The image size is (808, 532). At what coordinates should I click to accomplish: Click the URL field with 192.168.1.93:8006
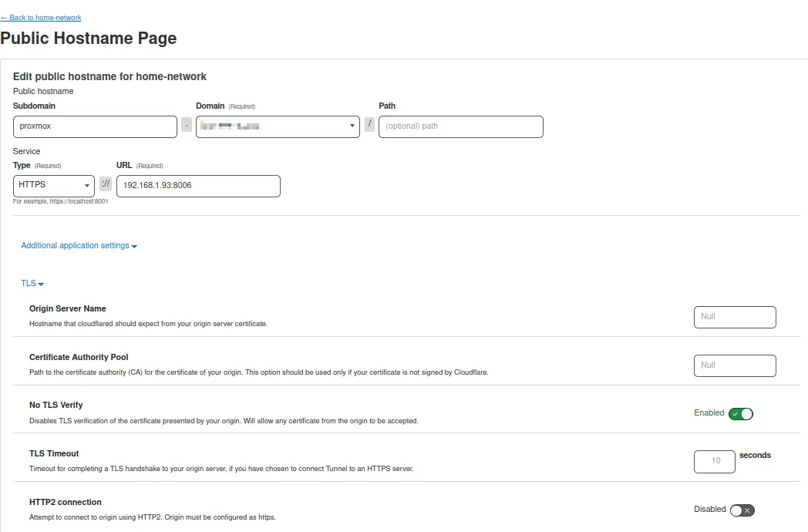(198, 186)
